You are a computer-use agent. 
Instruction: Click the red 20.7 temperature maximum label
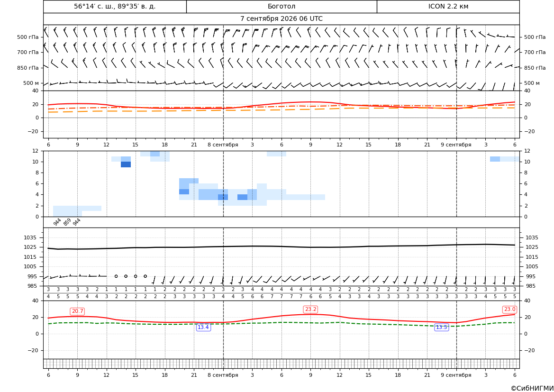[x=77, y=311]
